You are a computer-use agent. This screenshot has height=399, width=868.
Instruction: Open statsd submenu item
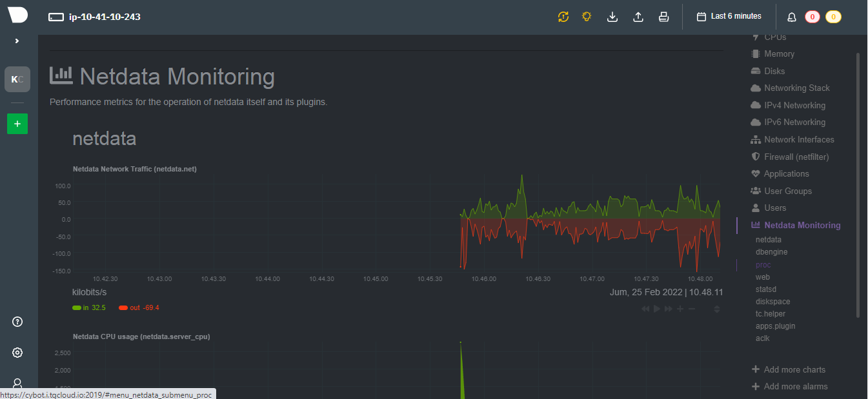click(765, 289)
